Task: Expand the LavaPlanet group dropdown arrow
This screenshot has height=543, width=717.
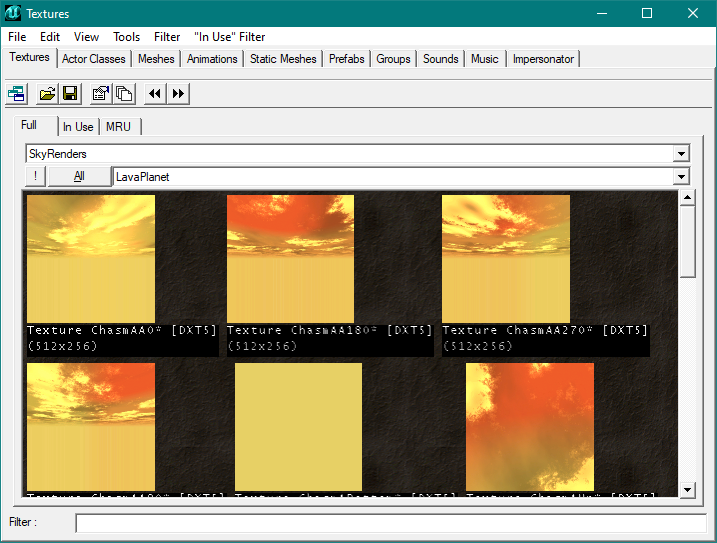Action: pyautogui.click(x=681, y=177)
